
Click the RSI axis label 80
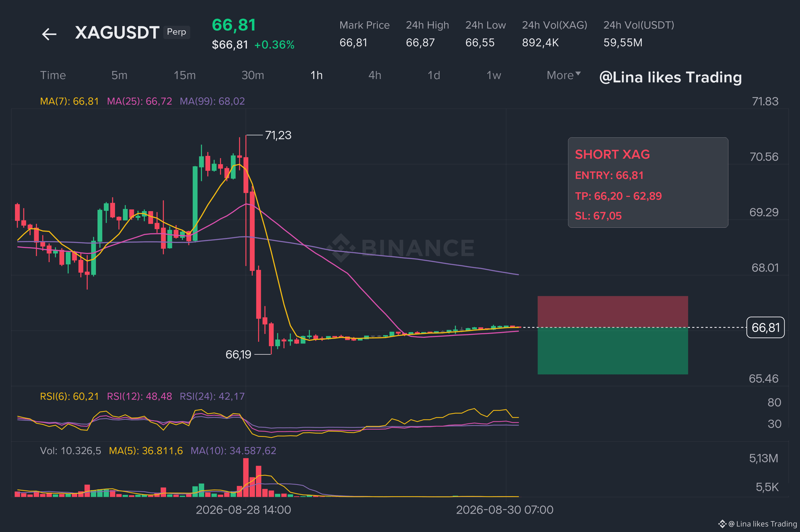click(x=774, y=402)
